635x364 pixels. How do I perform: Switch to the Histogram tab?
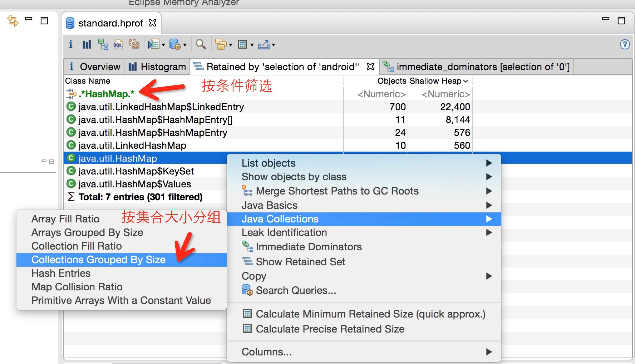click(x=157, y=67)
